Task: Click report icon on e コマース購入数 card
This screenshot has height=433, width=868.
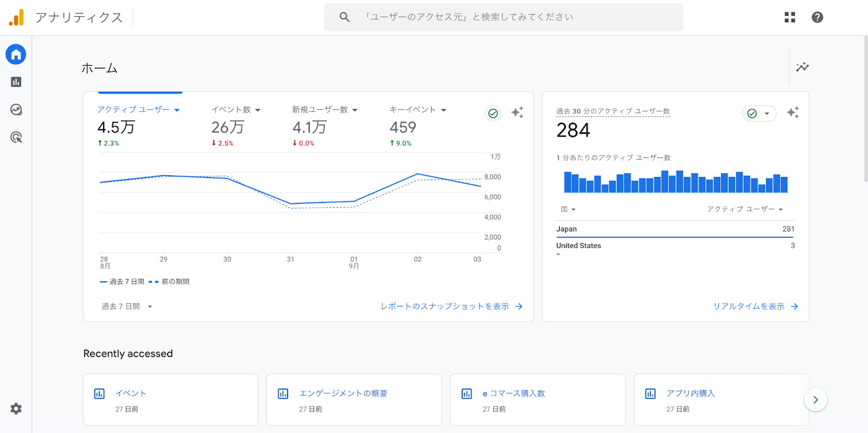Action: pyautogui.click(x=467, y=394)
